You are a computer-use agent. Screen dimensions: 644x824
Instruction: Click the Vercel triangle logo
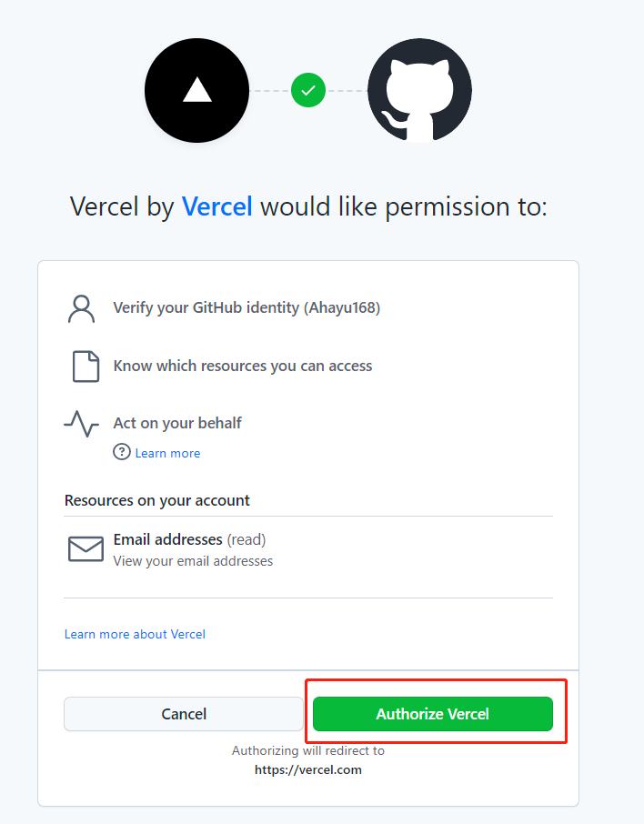(x=196, y=90)
